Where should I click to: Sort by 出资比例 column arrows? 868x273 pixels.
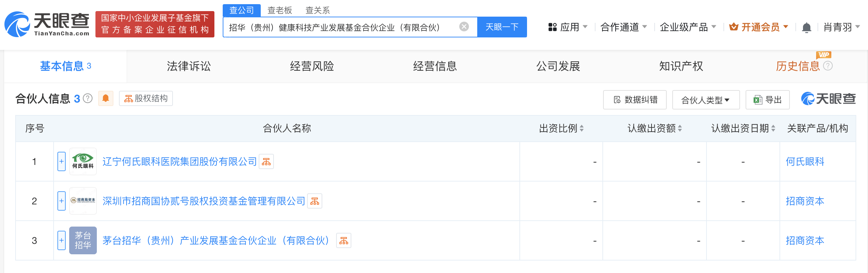coord(582,129)
